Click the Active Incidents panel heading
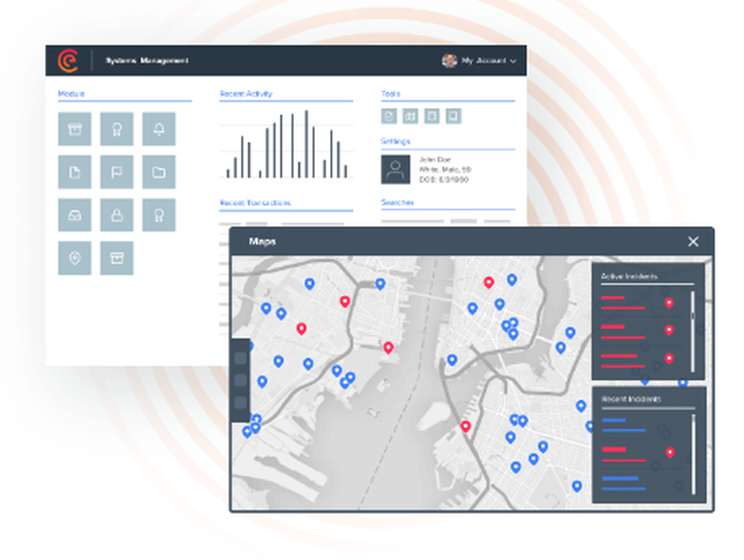 pyautogui.click(x=629, y=277)
